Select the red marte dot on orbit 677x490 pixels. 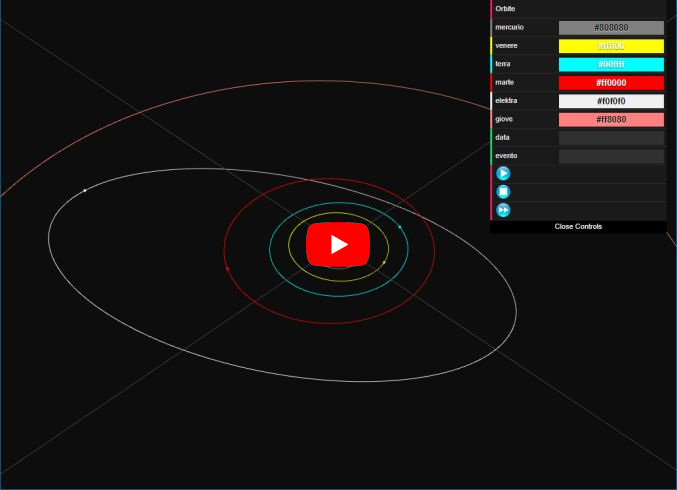(x=228, y=269)
